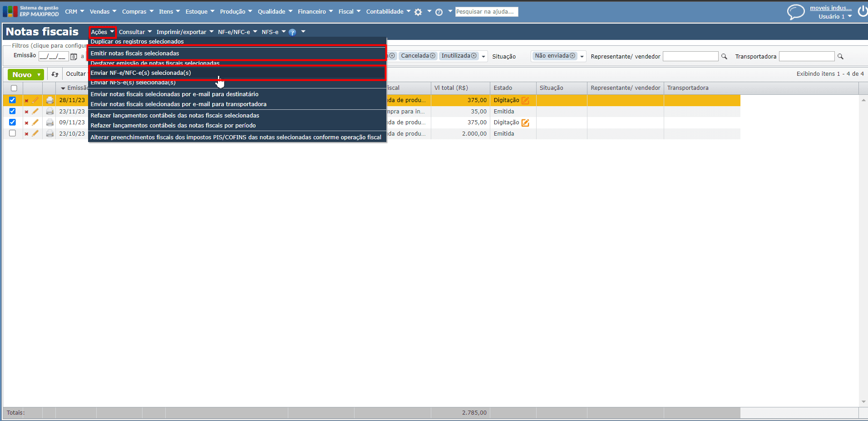868x421 pixels.
Task: Select Alterar preenchimentos fiscais PIS/COFINS option
Action: click(236, 137)
